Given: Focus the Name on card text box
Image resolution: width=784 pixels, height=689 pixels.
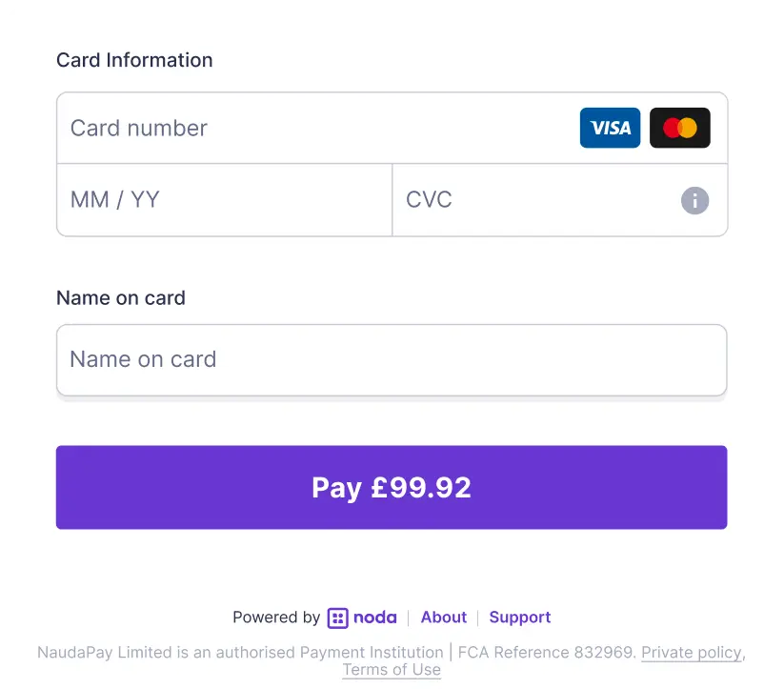Looking at the screenshot, I should click(x=391, y=360).
